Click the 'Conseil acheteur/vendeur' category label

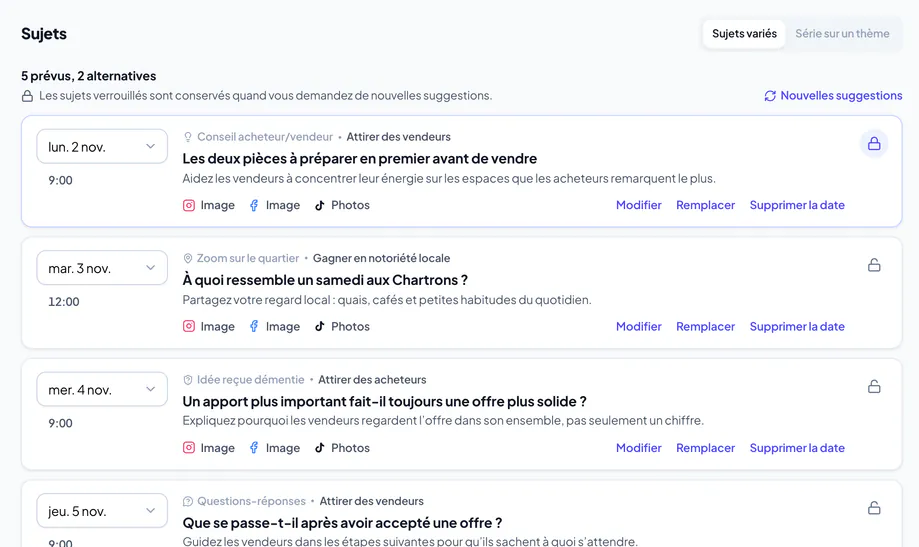(x=265, y=137)
